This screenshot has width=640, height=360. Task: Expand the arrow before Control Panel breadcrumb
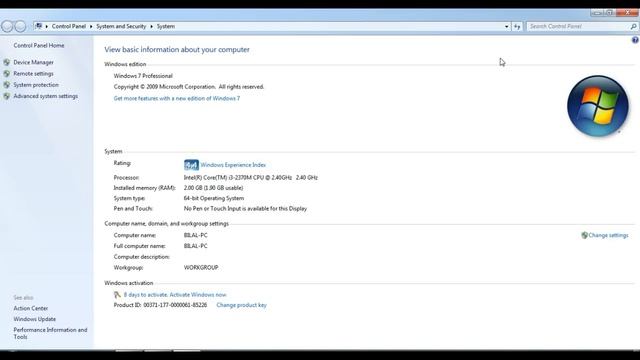pyautogui.click(x=47, y=27)
